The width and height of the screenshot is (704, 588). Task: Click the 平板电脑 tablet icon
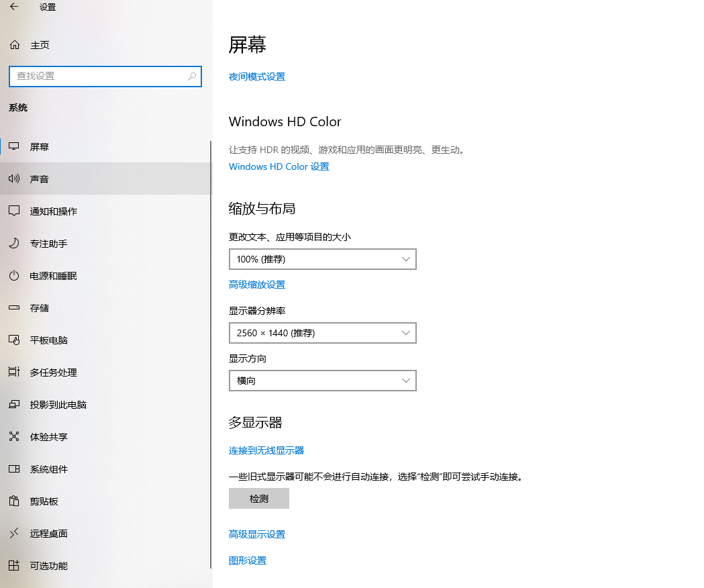15,340
